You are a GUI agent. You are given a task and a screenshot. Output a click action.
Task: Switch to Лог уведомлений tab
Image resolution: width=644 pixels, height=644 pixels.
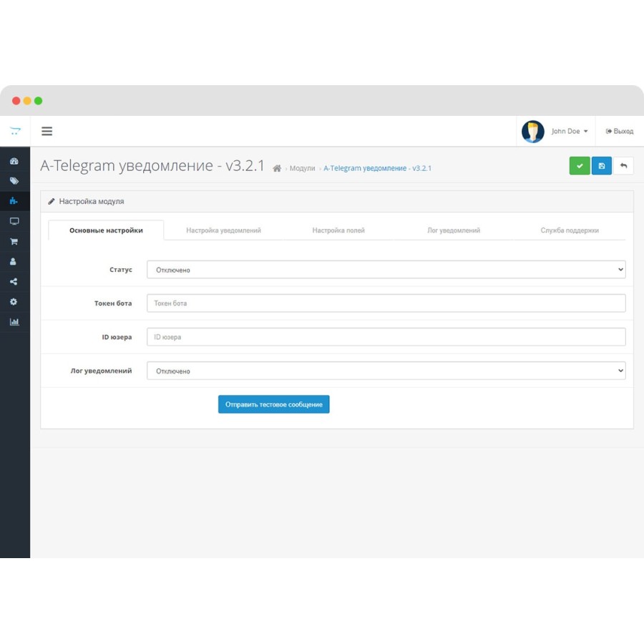(x=454, y=230)
